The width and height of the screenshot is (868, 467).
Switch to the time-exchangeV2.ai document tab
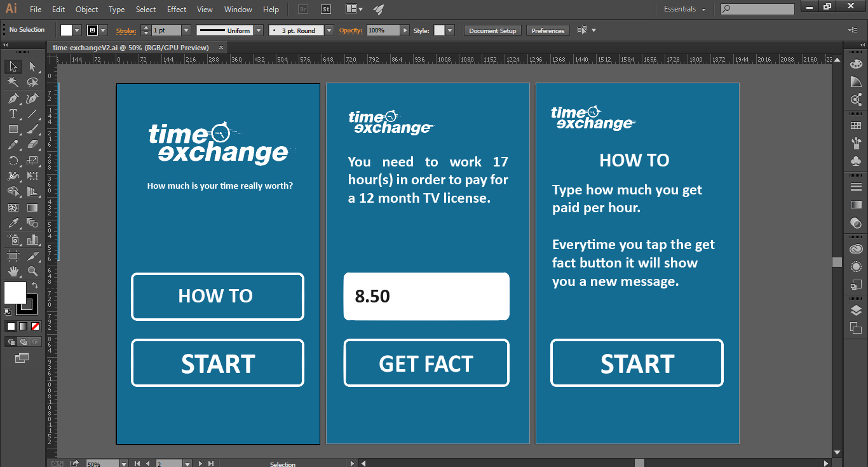click(x=130, y=48)
